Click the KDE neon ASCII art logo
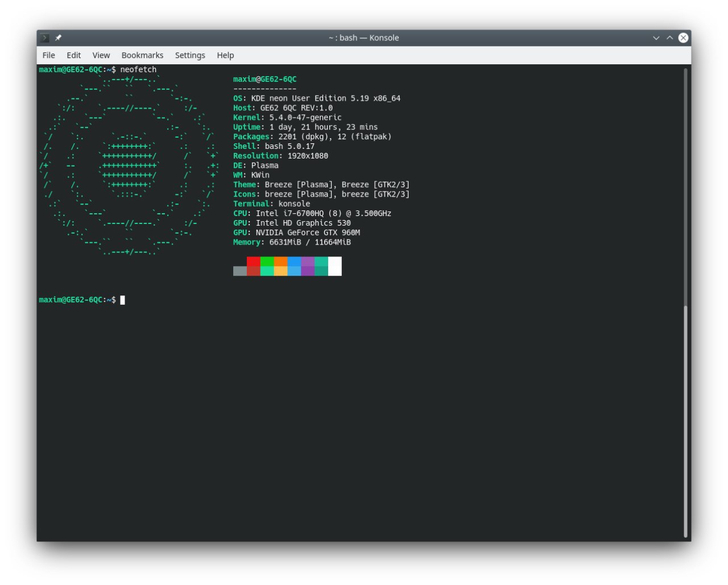Viewport: 728px width, 585px height. (x=129, y=165)
